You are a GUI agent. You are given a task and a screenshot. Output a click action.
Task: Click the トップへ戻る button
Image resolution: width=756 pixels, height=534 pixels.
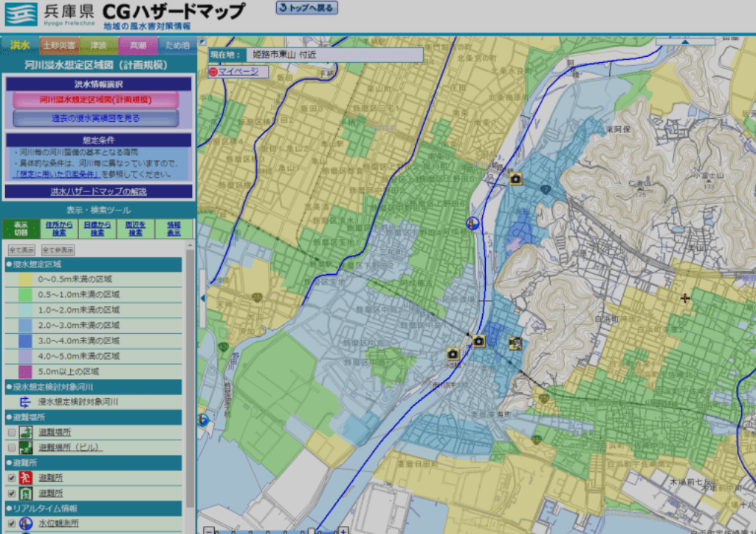(x=306, y=7)
